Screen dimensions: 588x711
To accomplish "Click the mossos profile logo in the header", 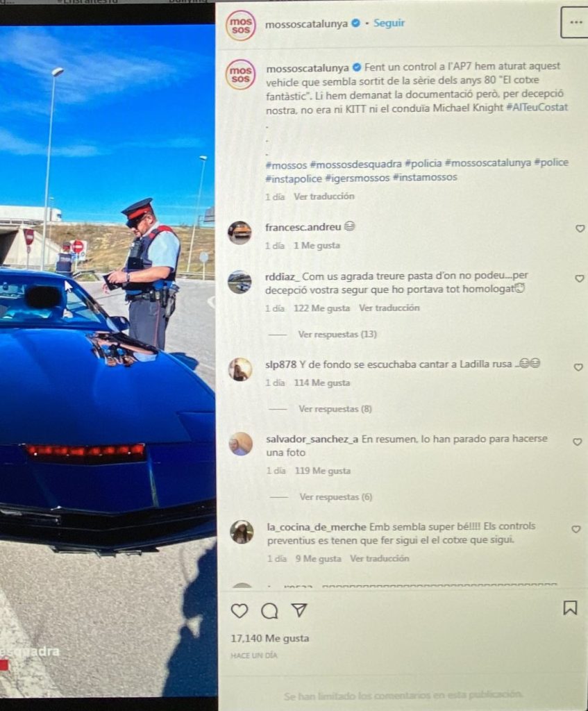I will [x=241, y=26].
